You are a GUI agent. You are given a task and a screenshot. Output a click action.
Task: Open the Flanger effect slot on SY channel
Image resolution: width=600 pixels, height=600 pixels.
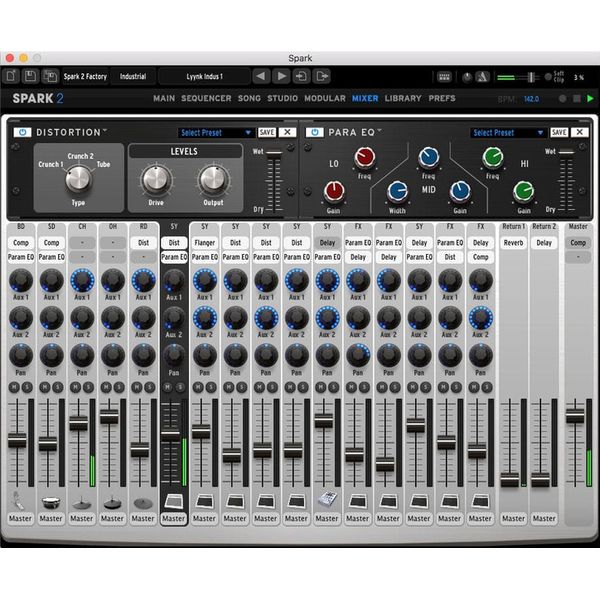(x=205, y=243)
